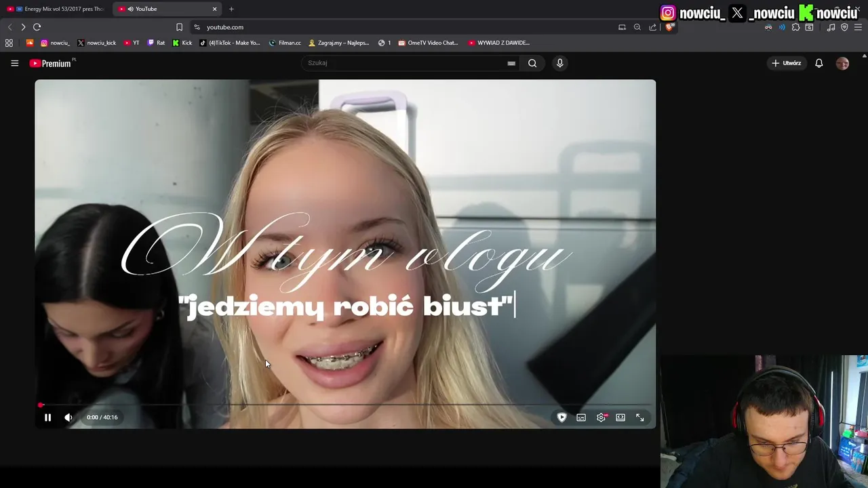Open the TikTok - Make Yo... bookmark
Screen dimensions: 868x488
point(230,43)
